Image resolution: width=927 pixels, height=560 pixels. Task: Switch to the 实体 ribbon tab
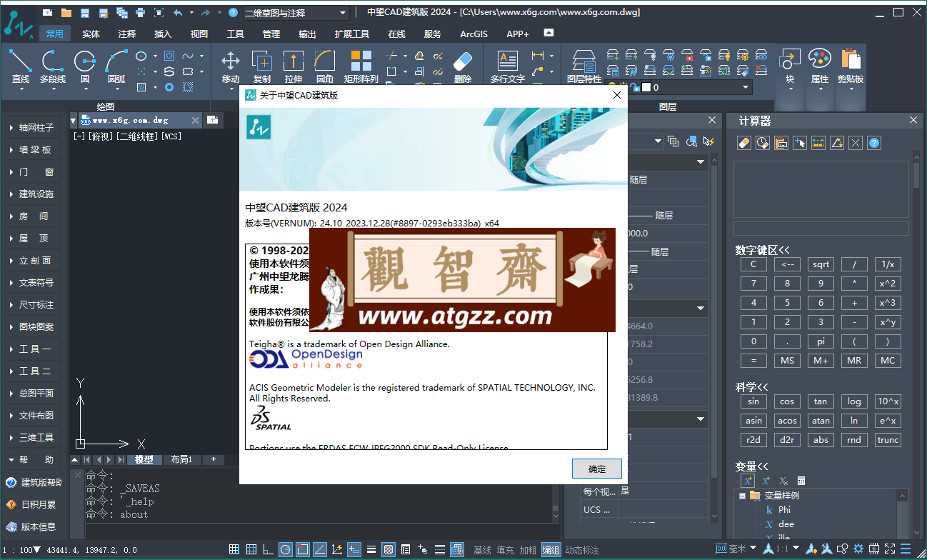point(91,34)
